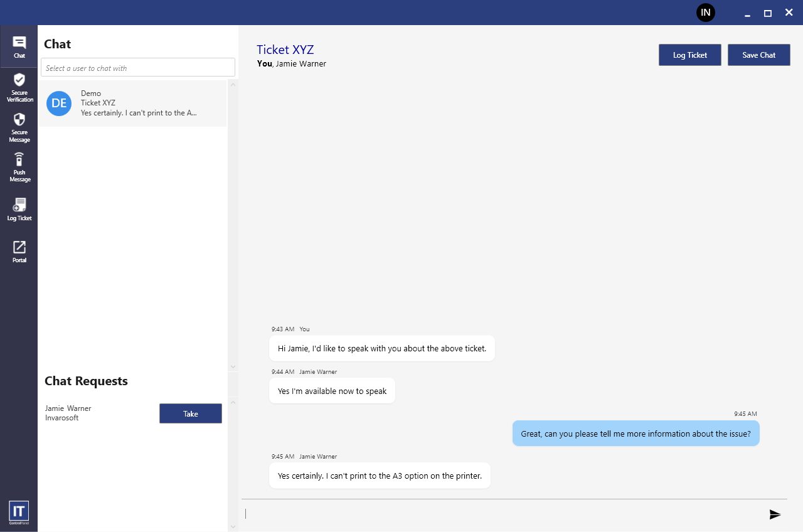Click the Log Ticket sidebar icon
The height and width of the screenshot is (532, 803).
coord(19,209)
